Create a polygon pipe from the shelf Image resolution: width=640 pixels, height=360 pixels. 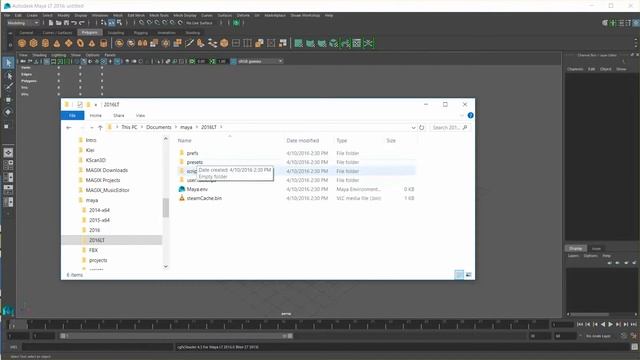pos(104,43)
